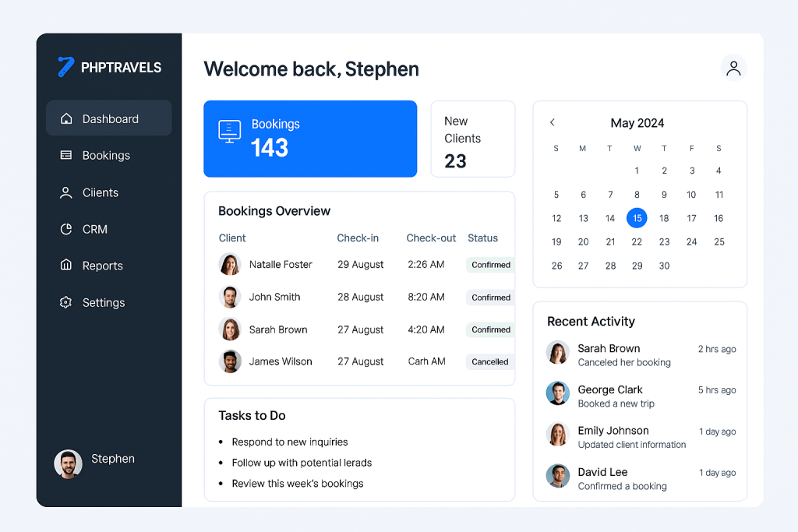Click the Settings gear icon

click(66, 303)
